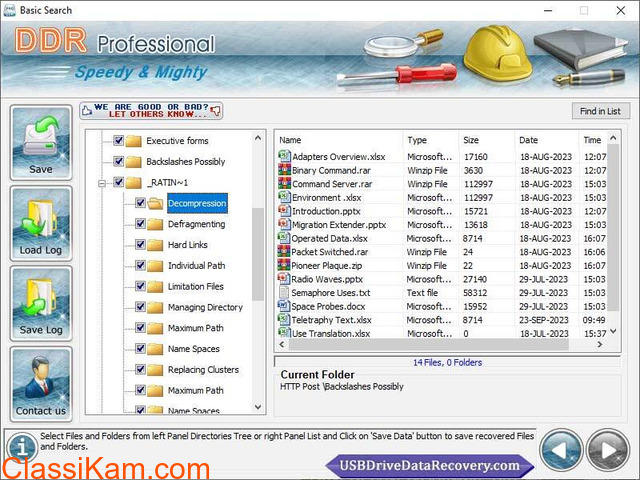
Task: Click the 'We are good or bad' feedback banner
Action: tap(151, 111)
